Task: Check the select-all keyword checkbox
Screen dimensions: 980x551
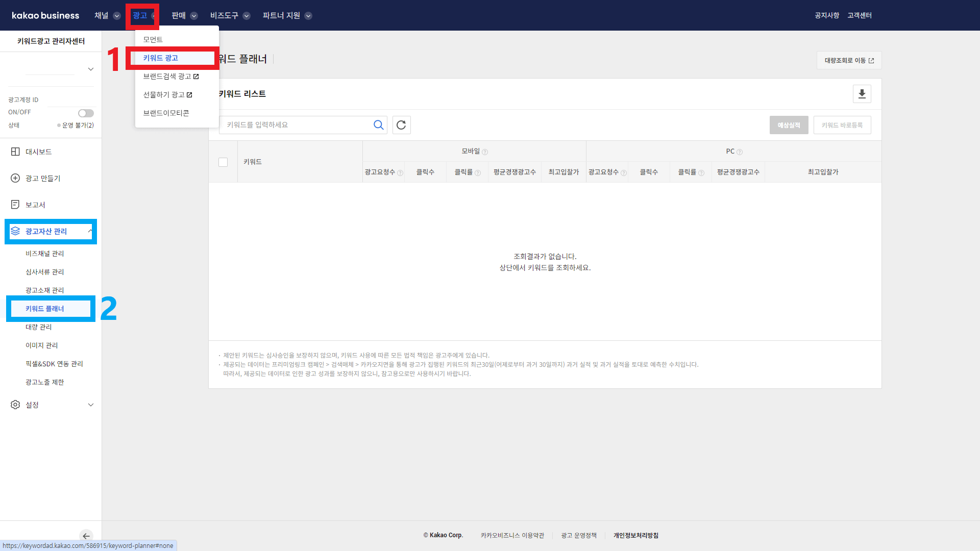Action: pos(223,162)
